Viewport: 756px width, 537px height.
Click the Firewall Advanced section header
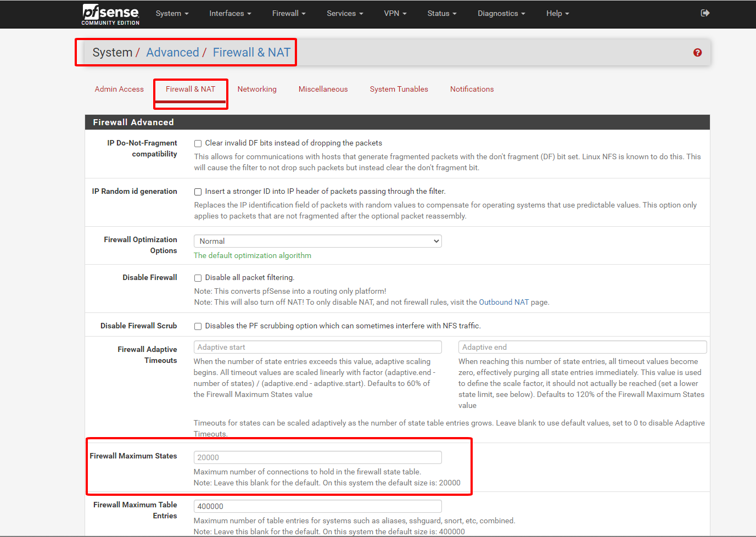click(397, 122)
